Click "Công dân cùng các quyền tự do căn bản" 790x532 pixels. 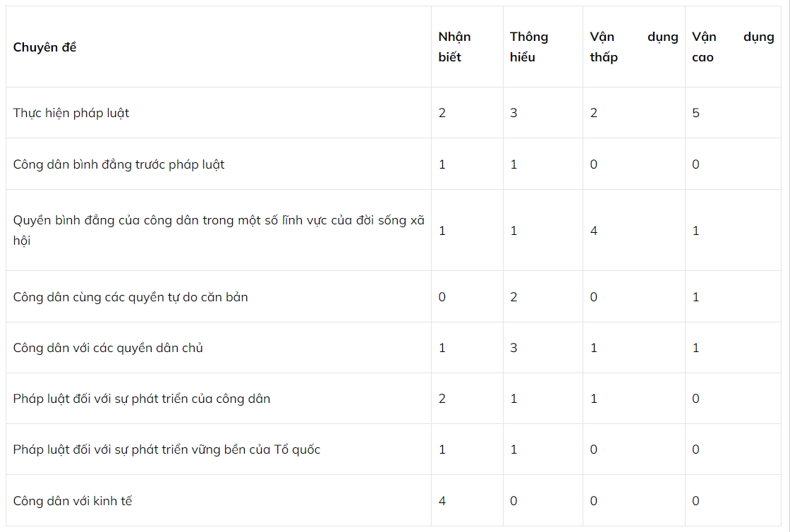click(130, 297)
